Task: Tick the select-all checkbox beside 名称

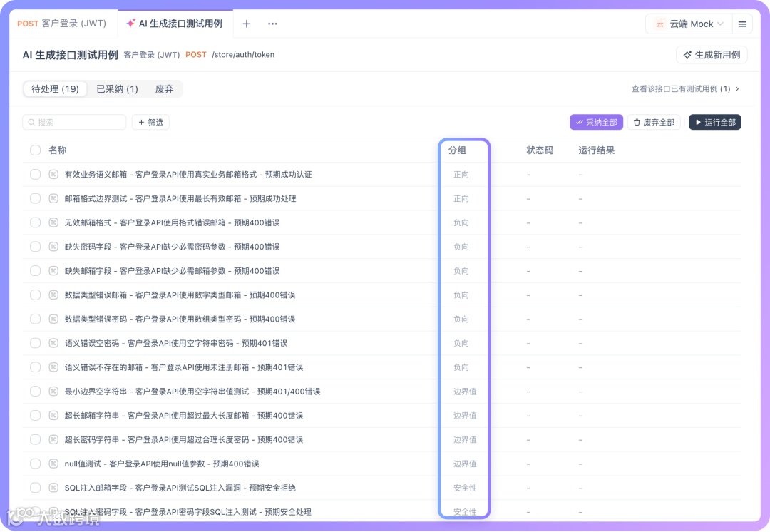Action: click(36, 150)
